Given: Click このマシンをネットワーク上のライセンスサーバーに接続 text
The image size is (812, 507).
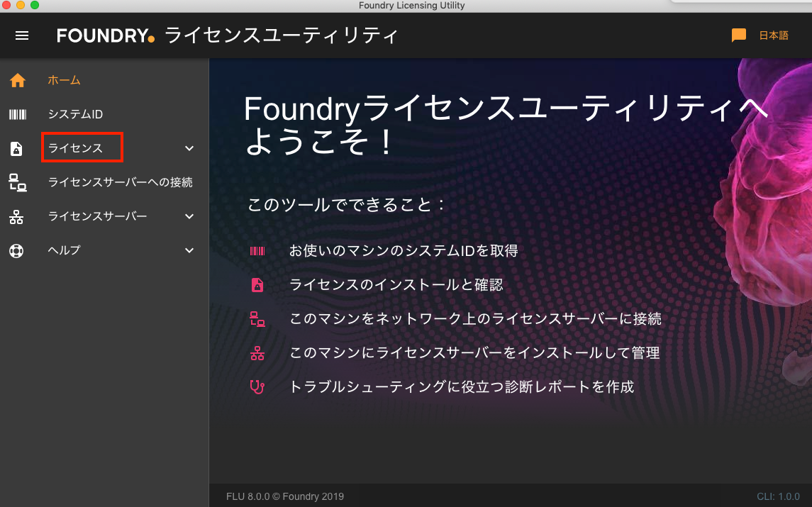Looking at the screenshot, I should [x=475, y=319].
